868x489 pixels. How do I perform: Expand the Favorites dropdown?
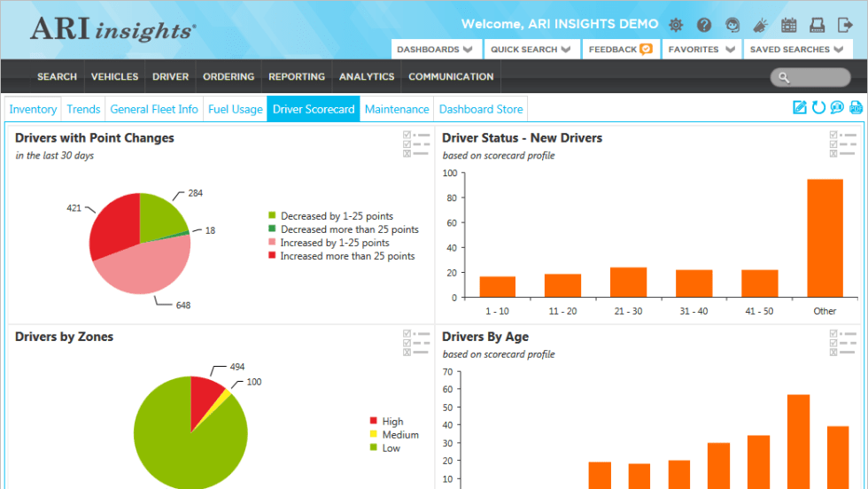click(702, 50)
